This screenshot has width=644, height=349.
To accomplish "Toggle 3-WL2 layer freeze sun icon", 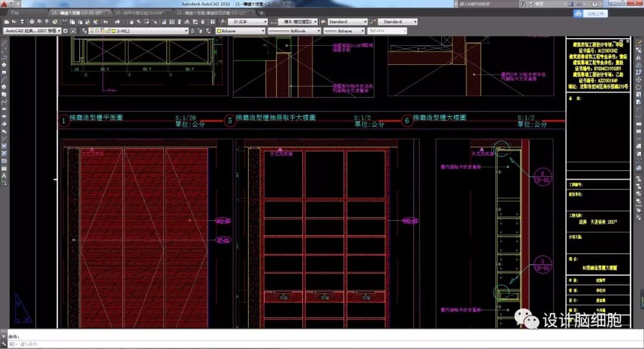I will pyautogui.click(x=98, y=30).
